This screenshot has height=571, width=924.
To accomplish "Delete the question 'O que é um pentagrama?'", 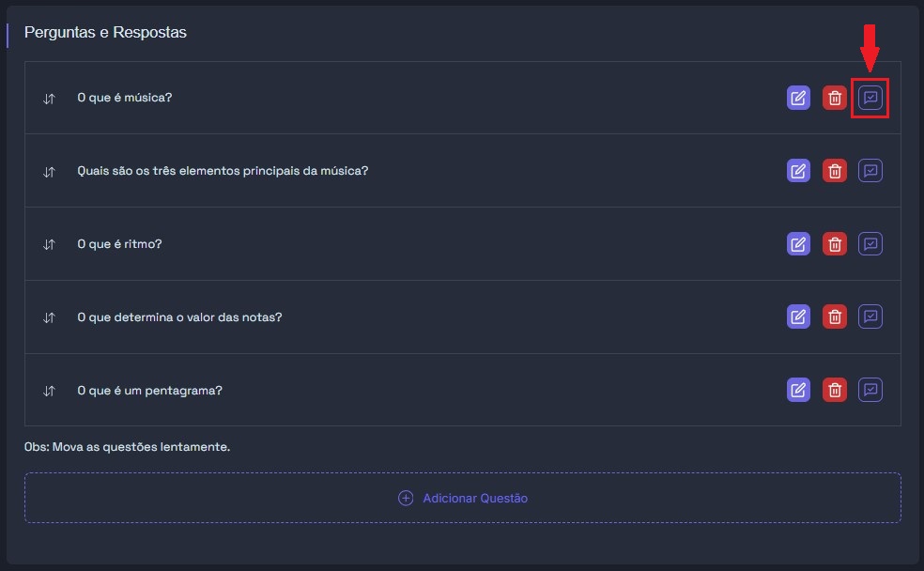I will [834, 390].
